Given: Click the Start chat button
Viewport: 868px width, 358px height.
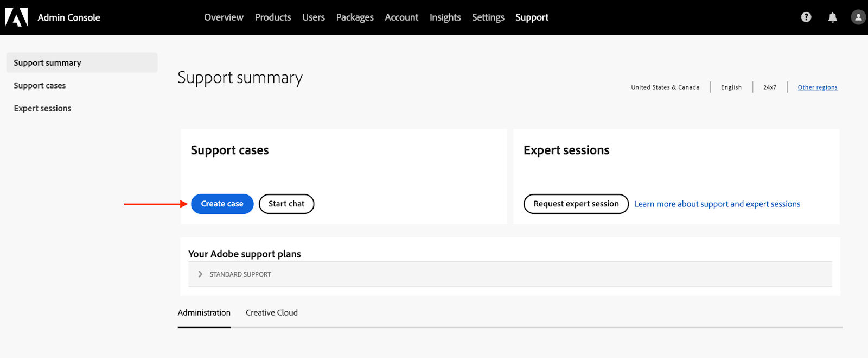Looking at the screenshot, I should pyautogui.click(x=286, y=204).
